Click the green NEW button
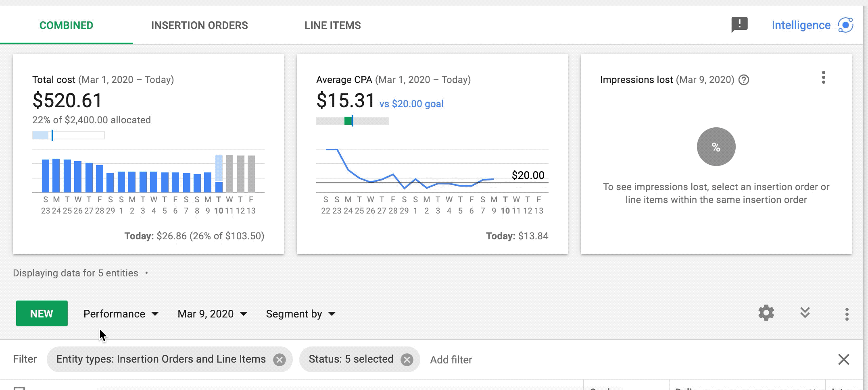This screenshot has height=390, width=868. 42,313
